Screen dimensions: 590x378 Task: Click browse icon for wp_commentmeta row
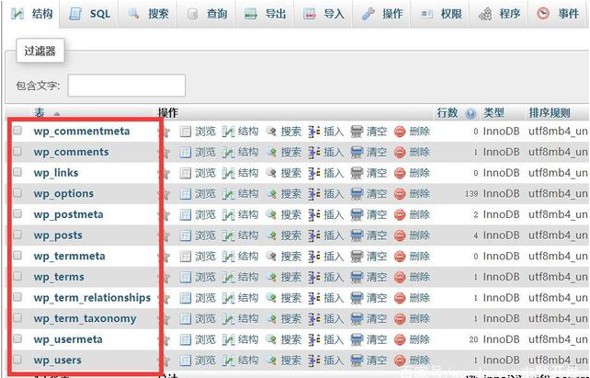point(185,132)
